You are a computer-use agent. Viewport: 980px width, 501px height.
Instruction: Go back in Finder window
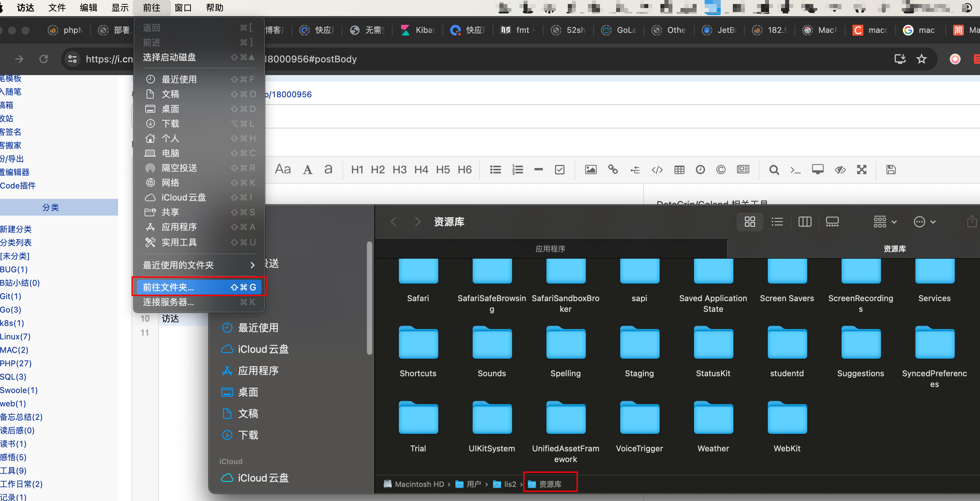pos(393,222)
